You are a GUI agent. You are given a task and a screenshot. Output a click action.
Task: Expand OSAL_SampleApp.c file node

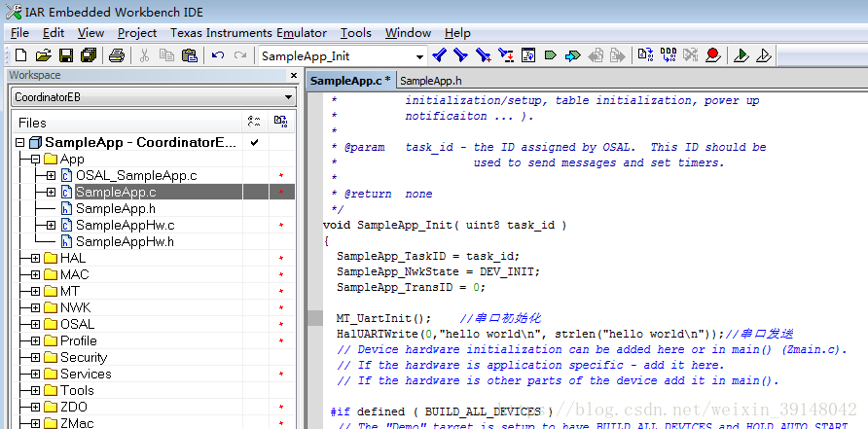point(51,175)
